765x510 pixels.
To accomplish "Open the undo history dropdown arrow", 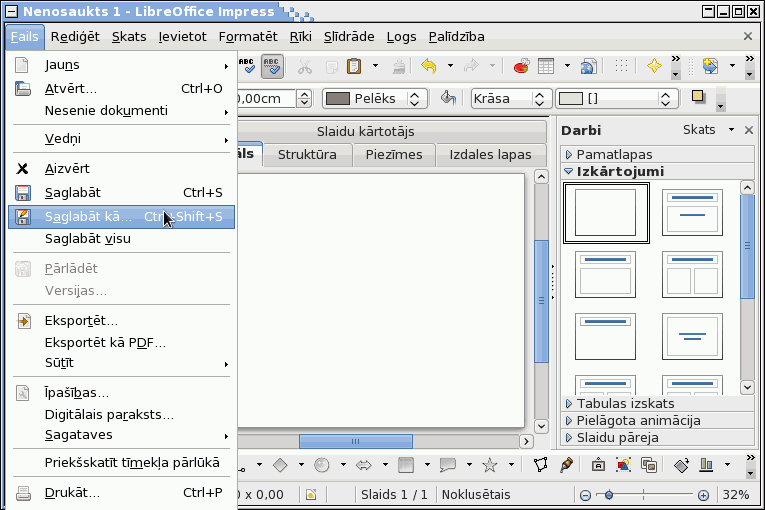I will (x=450, y=65).
